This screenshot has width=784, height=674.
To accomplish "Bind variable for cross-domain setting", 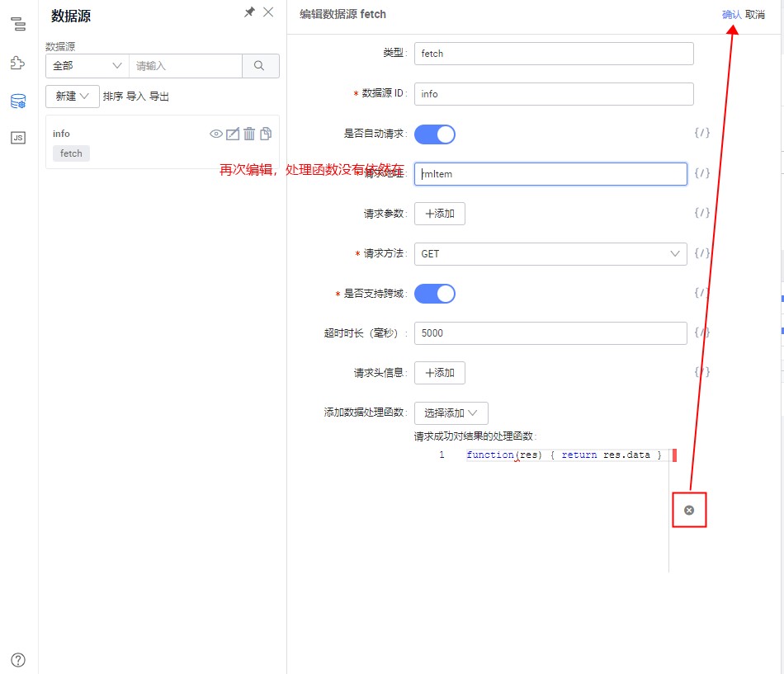I will [701, 293].
